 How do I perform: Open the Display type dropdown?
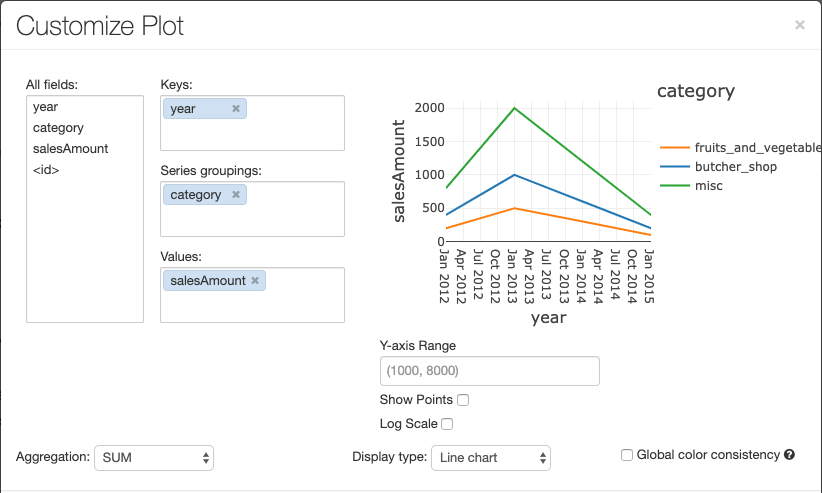coord(490,458)
